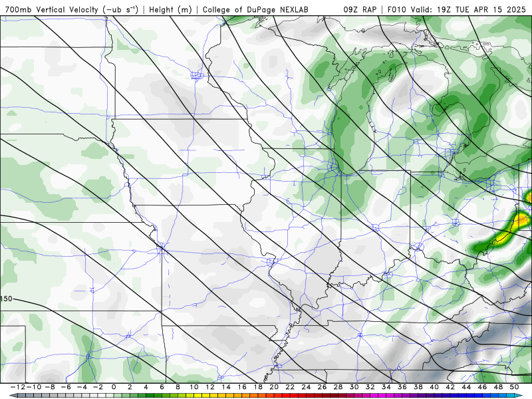Viewport: 532px width, 399px height.
Task: Click the '46' color scale label
Action: pos(483,387)
